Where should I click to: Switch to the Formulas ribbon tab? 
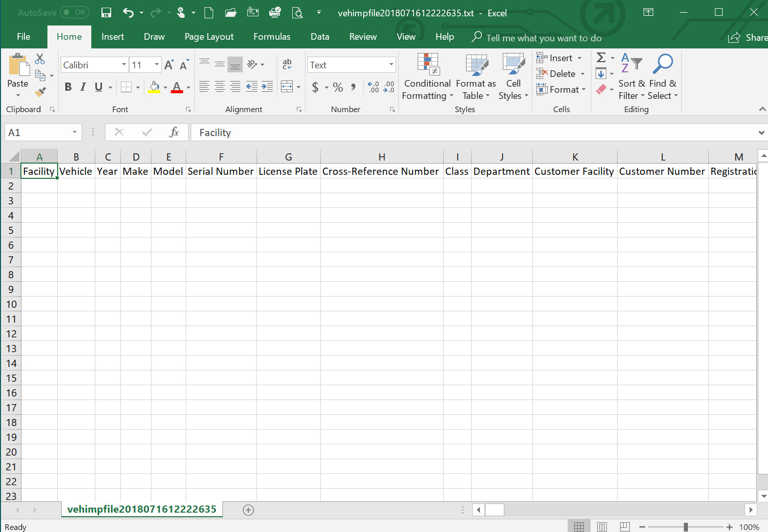tap(272, 37)
